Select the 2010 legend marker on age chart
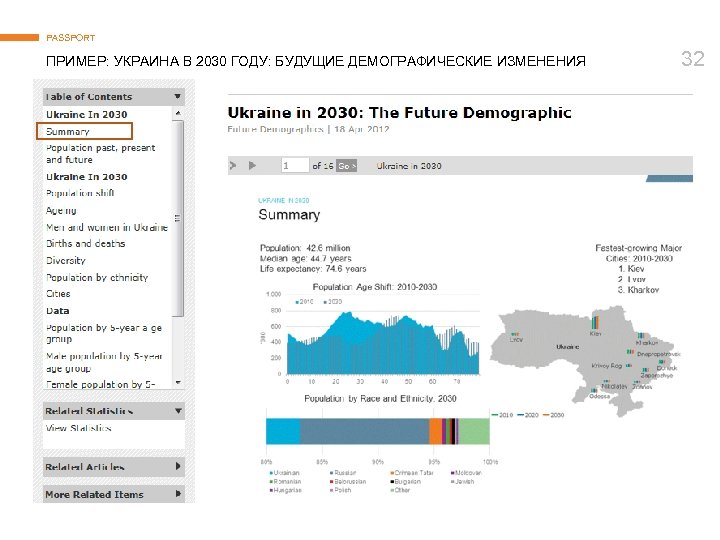The image size is (720, 540). (297, 302)
